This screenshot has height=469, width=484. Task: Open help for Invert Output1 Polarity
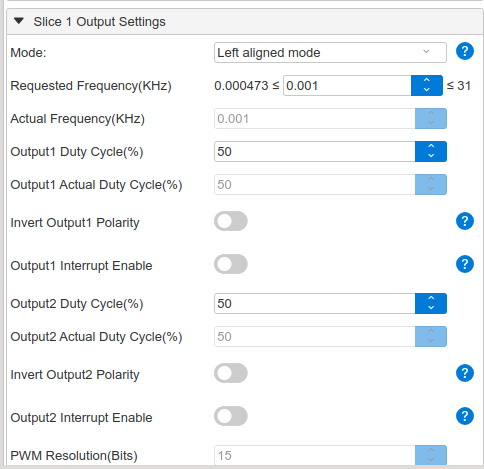pos(465,221)
